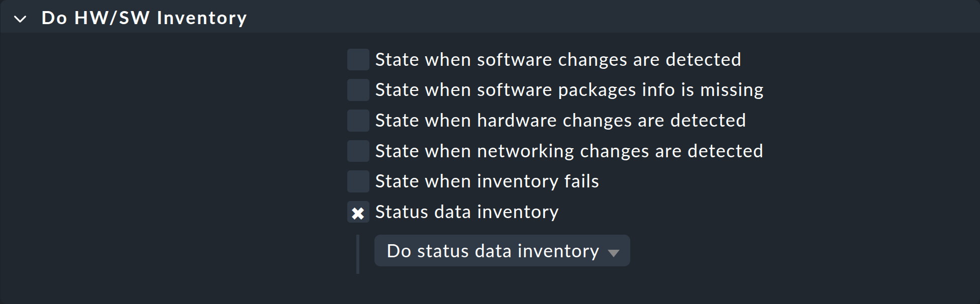This screenshot has height=304, width=980.
Task: Check "State when software packages info is missing"
Action: coord(357,89)
